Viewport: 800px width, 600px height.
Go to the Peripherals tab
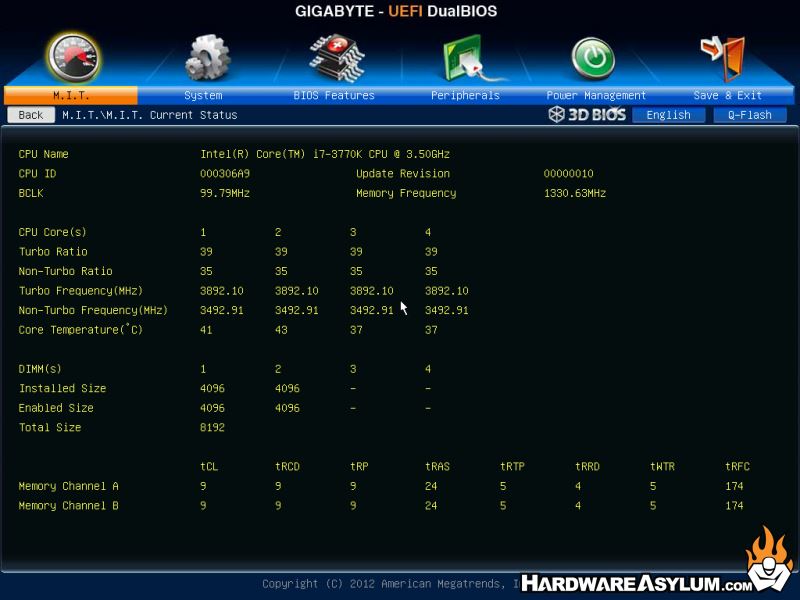pyautogui.click(x=465, y=95)
